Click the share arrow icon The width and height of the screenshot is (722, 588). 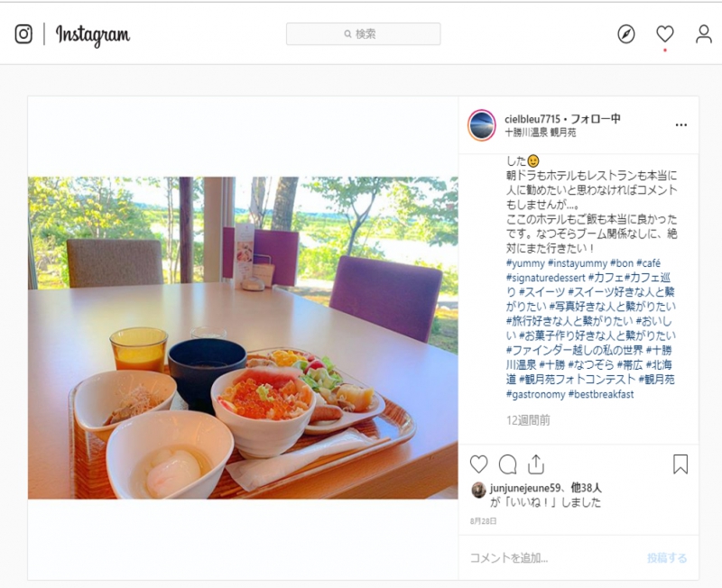coord(536,464)
